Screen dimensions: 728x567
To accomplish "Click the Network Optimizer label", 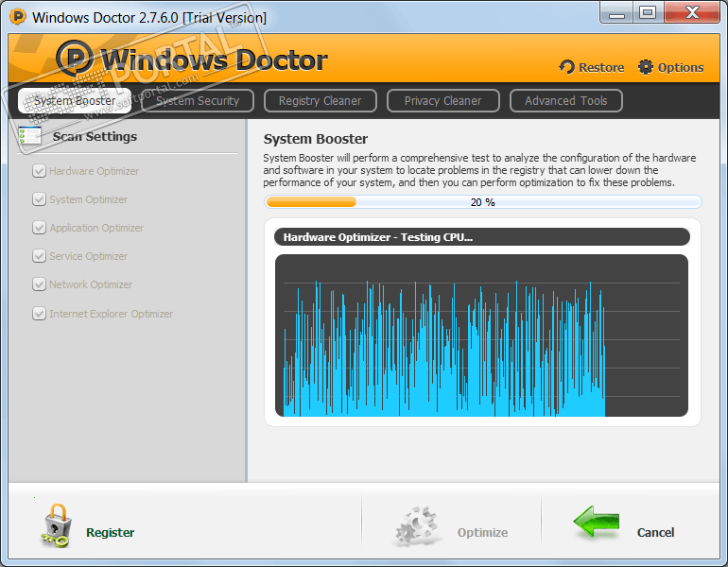I will [91, 284].
